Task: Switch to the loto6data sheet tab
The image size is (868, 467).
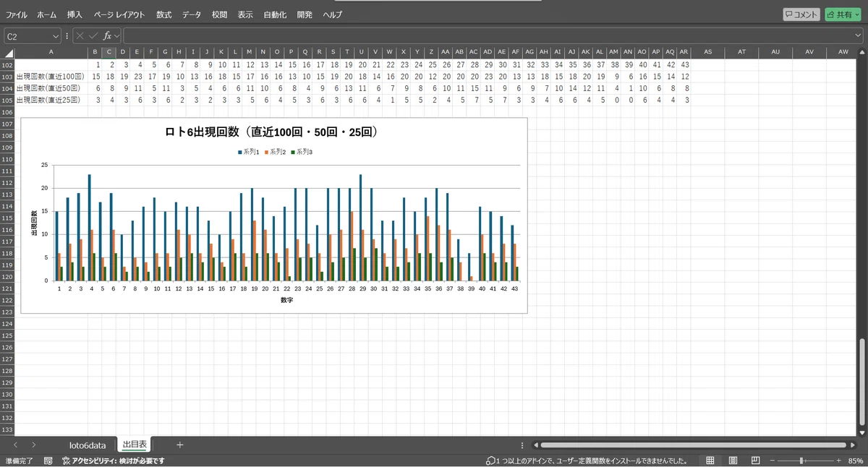Action: [x=87, y=445]
